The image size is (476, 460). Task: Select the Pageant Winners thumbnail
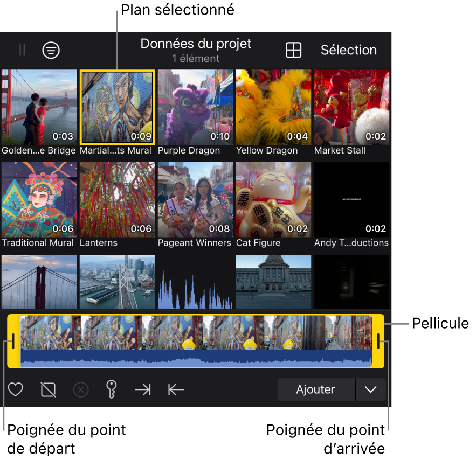[195, 200]
